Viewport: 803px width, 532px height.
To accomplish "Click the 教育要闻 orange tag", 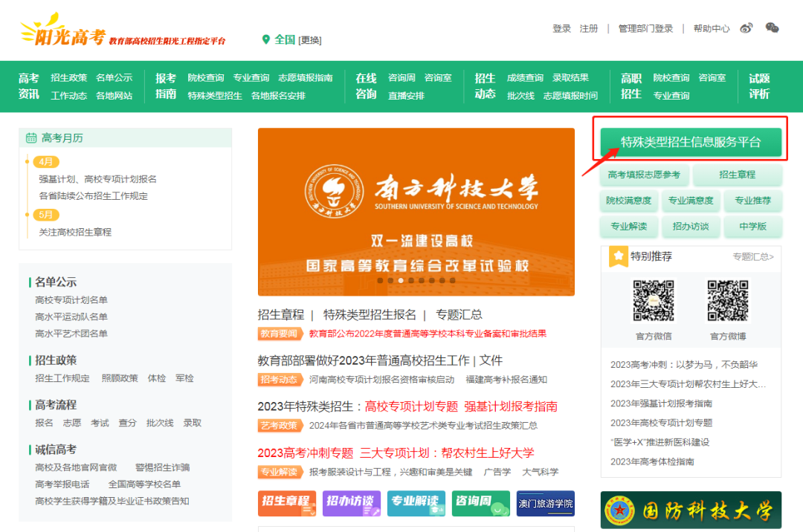I will click(x=279, y=334).
